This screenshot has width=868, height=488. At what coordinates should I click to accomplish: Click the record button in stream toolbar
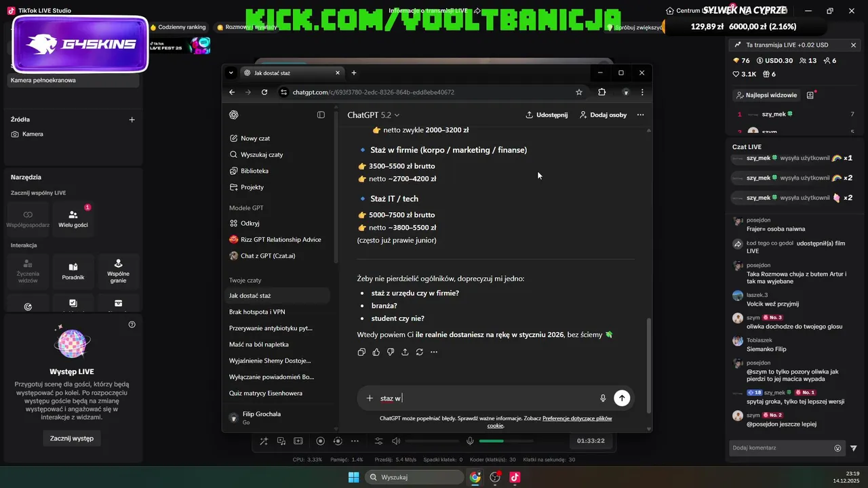pyautogui.click(x=321, y=441)
